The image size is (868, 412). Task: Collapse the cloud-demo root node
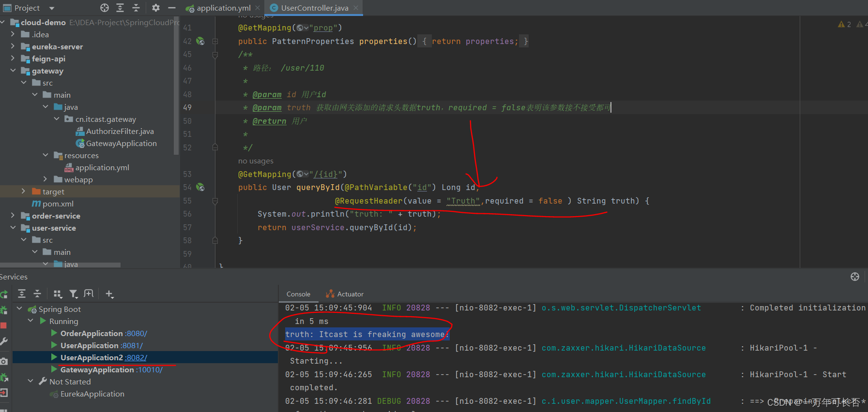coord(3,22)
